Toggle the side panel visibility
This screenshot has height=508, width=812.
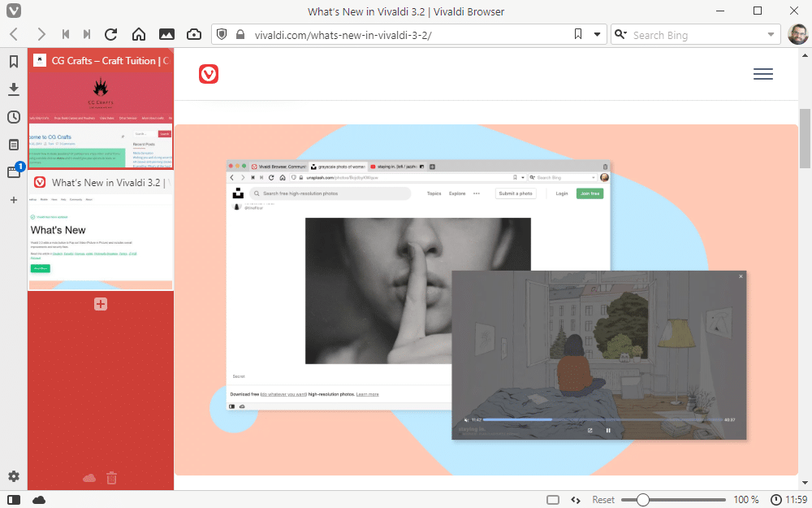(x=14, y=500)
